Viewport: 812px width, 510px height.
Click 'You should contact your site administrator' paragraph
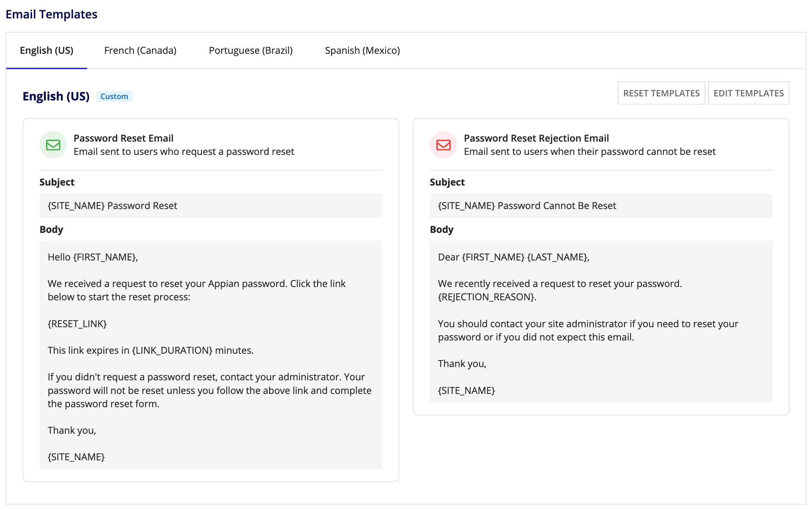pos(588,330)
